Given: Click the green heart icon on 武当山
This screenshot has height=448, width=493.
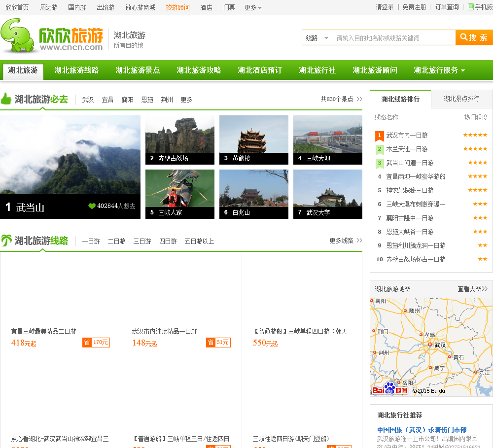Looking at the screenshot, I should pos(92,206).
